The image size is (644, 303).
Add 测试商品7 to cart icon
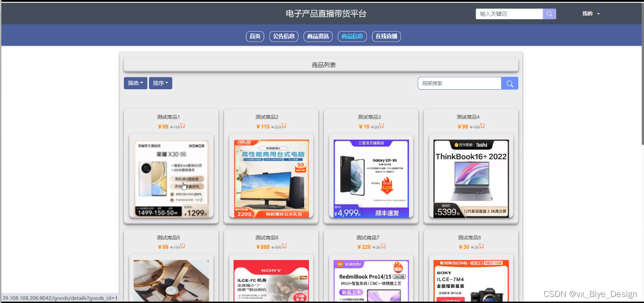(x=383, y=247)
